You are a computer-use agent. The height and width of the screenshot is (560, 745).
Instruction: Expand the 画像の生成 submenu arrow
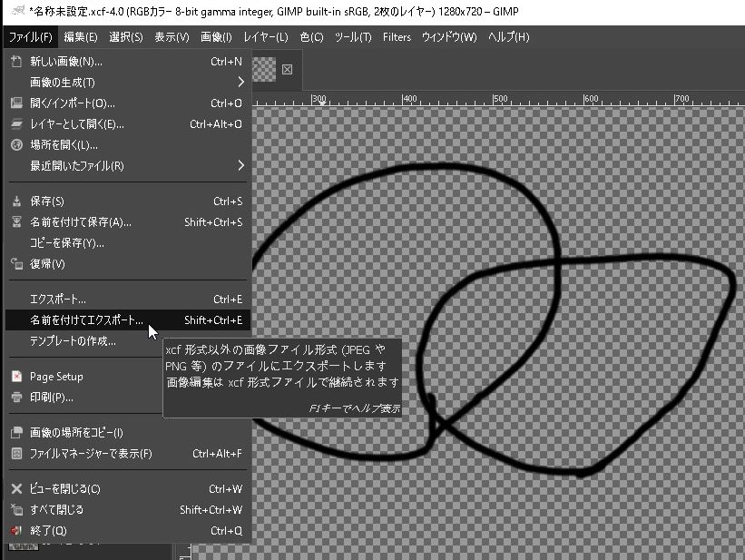click(x=240, y=83)
